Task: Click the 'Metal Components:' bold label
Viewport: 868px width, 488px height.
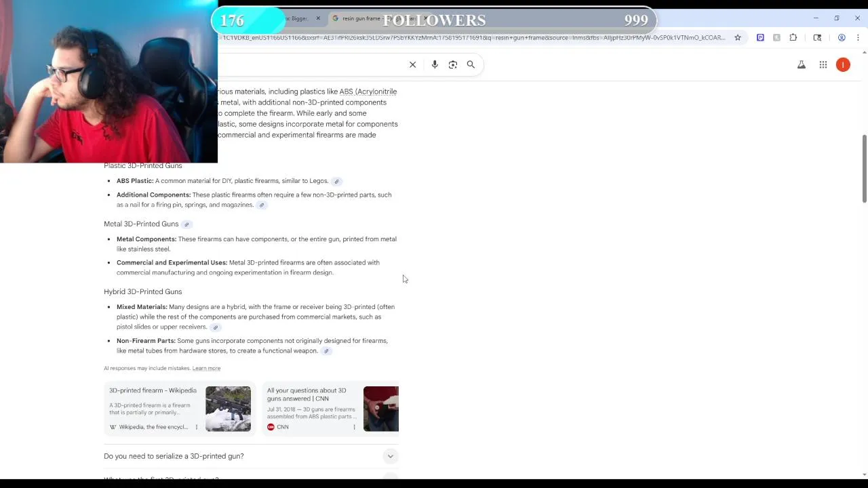Action: click(x=146, y=239)
